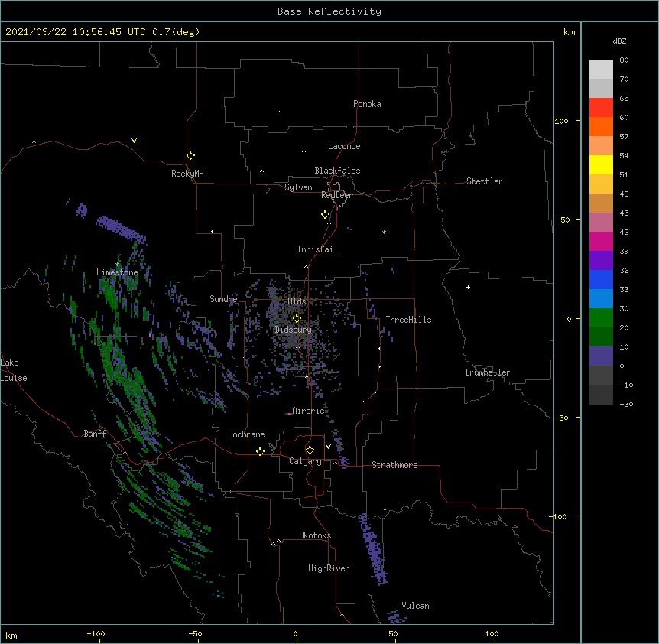
Task: Select the Okotoks label
Action: (x=315, y=535)
